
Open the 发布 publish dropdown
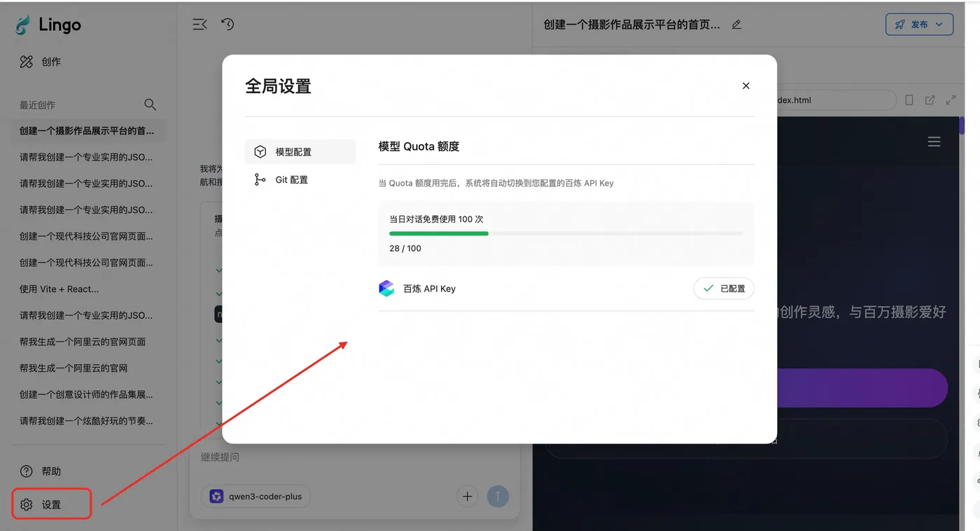point(919,25)
